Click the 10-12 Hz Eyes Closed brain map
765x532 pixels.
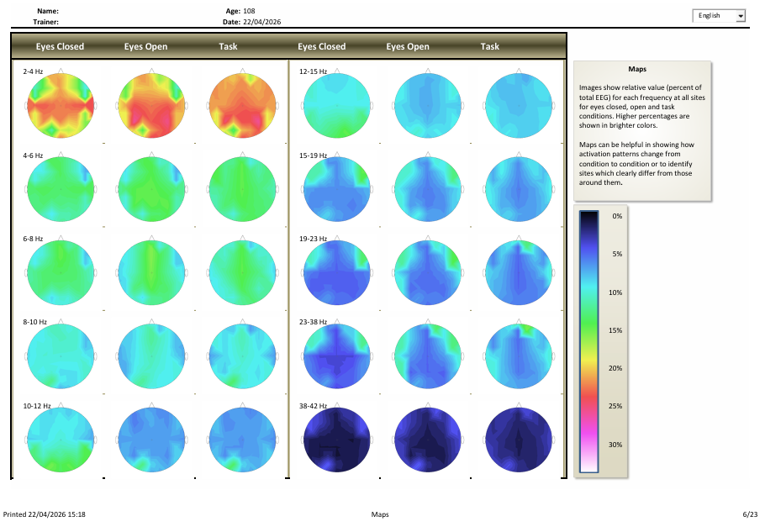tap(60, 440)
